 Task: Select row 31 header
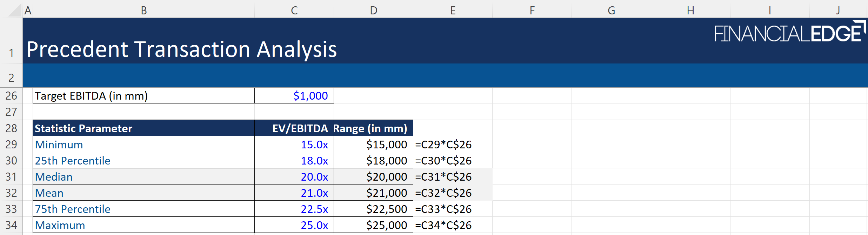[x=11, y=176]
